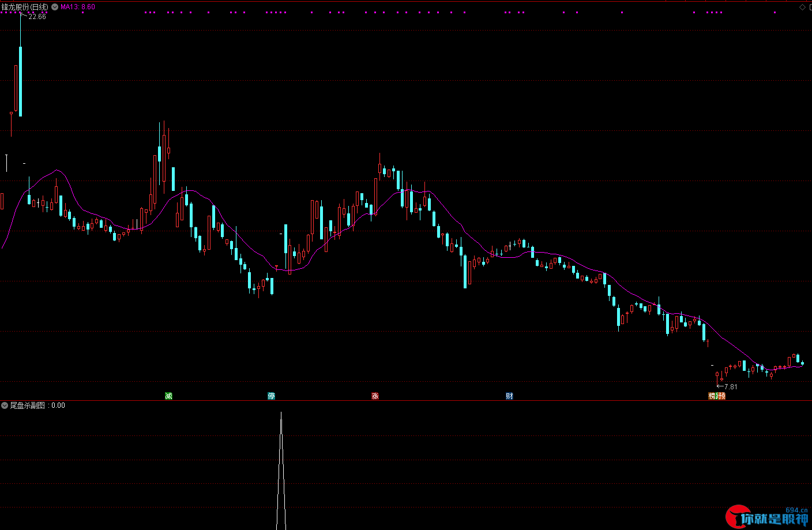
Task: Select the tall cyan candle below 22.66
Action: click(x=20, y=81)
